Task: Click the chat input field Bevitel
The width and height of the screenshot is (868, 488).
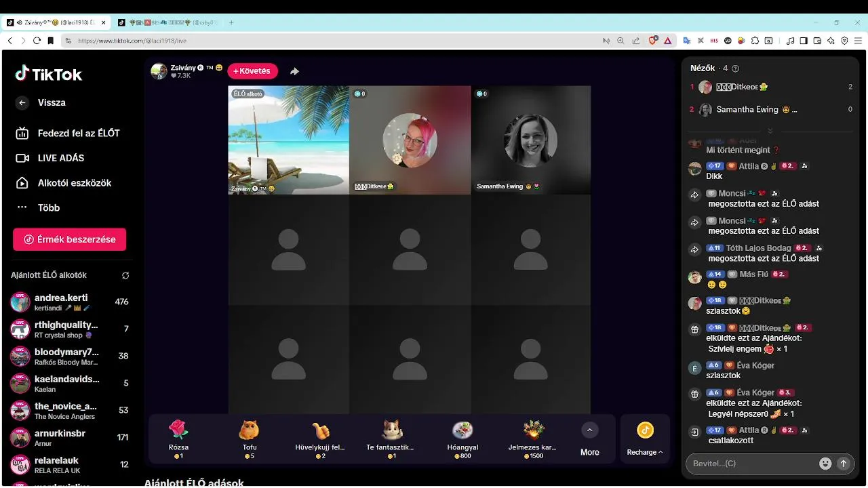Action: (x=753, y=464)
